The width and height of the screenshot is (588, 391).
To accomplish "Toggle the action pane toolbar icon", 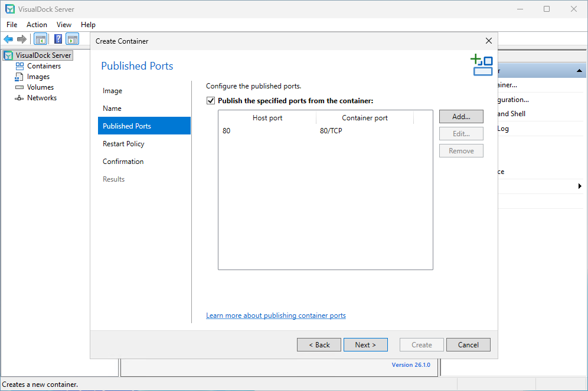I will [73, 39].
